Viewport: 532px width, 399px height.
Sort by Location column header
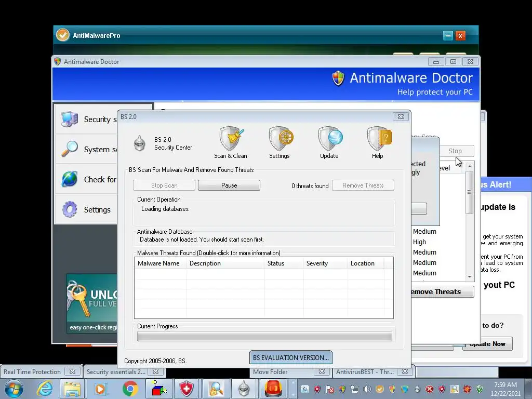[366, 263]
